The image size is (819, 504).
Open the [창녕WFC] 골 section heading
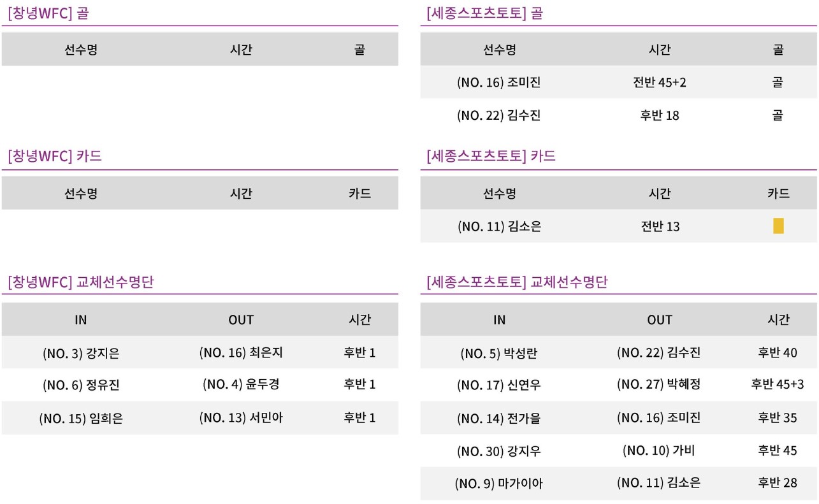pos(48,13)
